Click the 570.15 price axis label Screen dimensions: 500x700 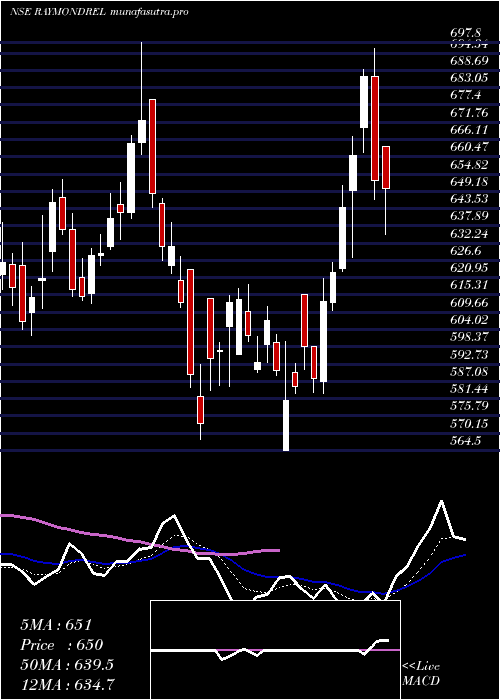click(468, 424)
